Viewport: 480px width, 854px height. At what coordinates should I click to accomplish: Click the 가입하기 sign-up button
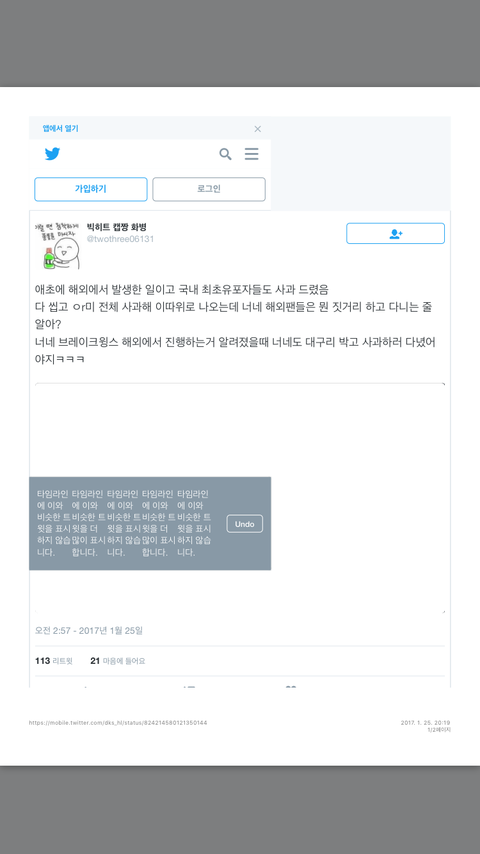[91, 190]
